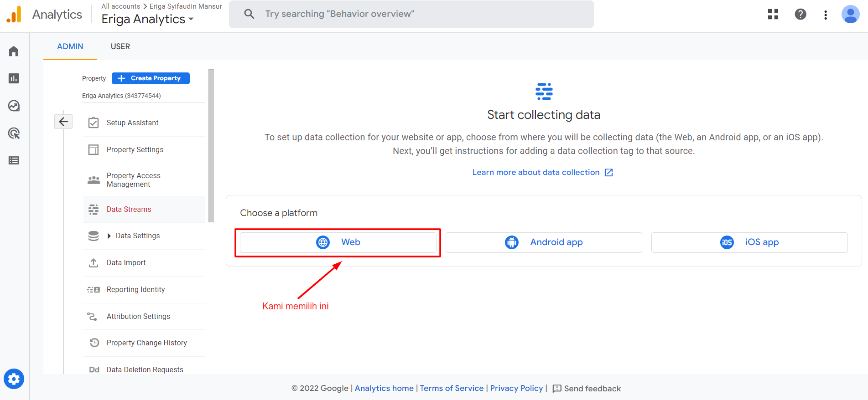
Task: Open the Help question mark icon
Action: 800,14
